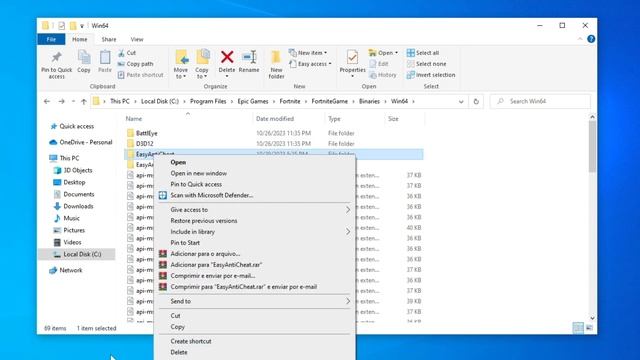Choose Open in new window

198,173
